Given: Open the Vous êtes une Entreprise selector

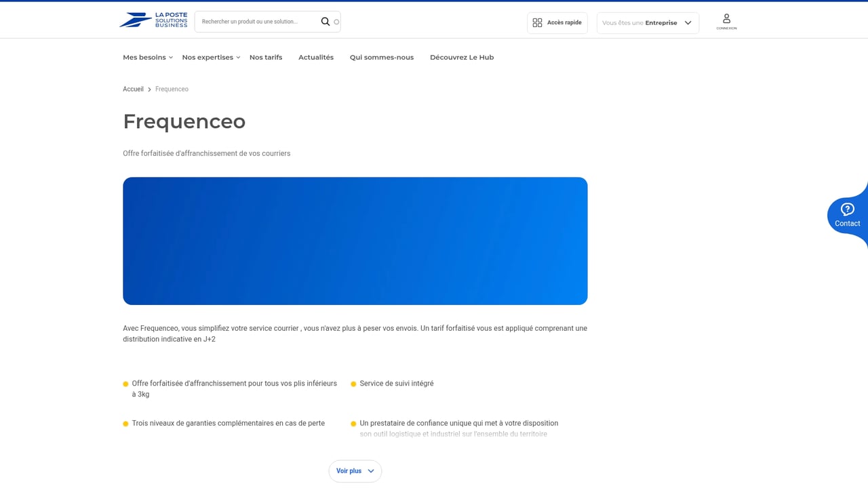Looking at the screenshot, I should (x=647, y=22).
